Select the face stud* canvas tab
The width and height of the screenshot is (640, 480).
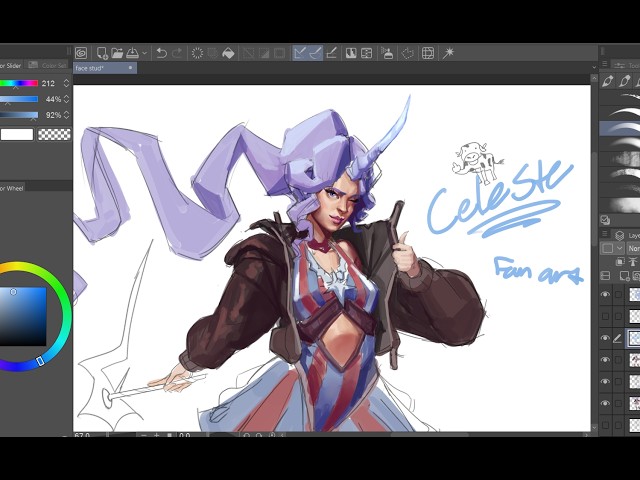point(105,68)
